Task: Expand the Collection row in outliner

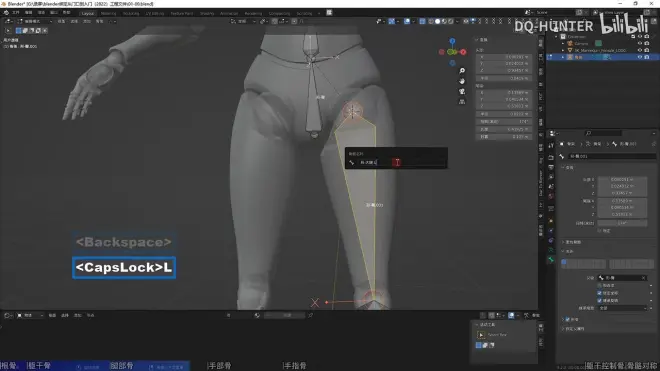Action: [556, 37]
